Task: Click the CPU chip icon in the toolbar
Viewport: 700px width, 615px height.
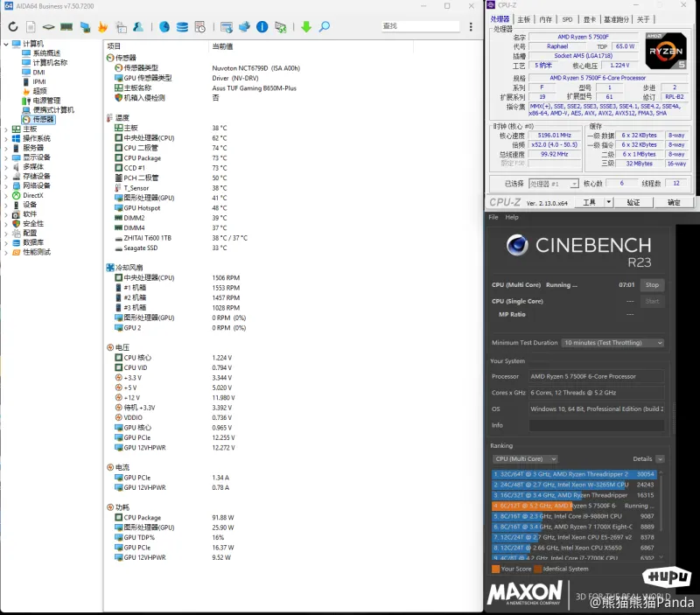Action: [48, 27]
